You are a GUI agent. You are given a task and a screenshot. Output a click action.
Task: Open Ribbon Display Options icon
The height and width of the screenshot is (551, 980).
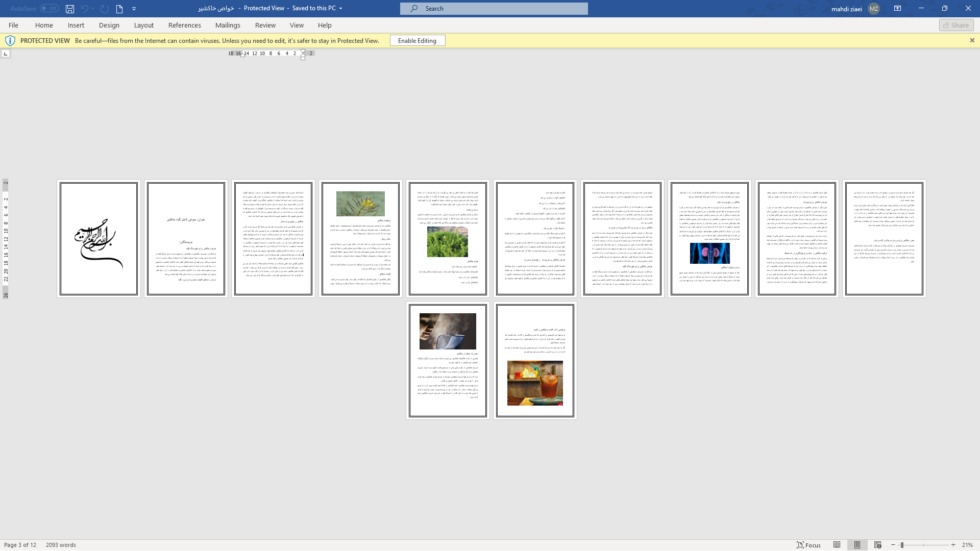(x=897, y=9)
